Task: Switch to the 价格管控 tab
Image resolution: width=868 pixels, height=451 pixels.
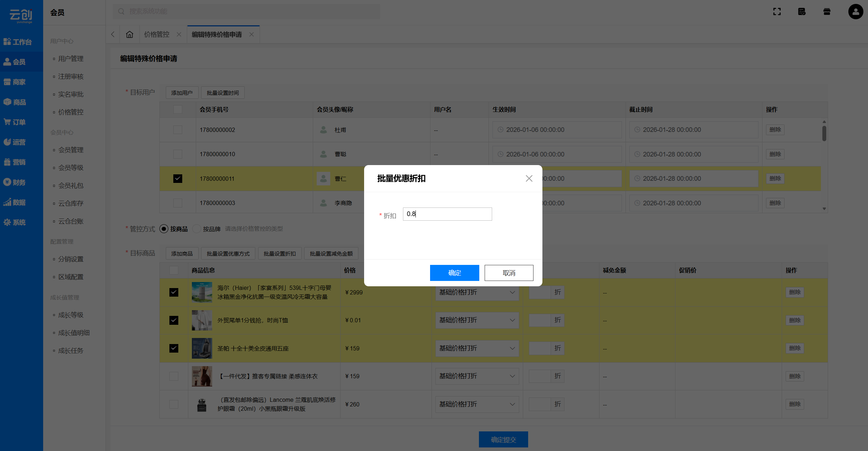Action: tap(157, 35)
